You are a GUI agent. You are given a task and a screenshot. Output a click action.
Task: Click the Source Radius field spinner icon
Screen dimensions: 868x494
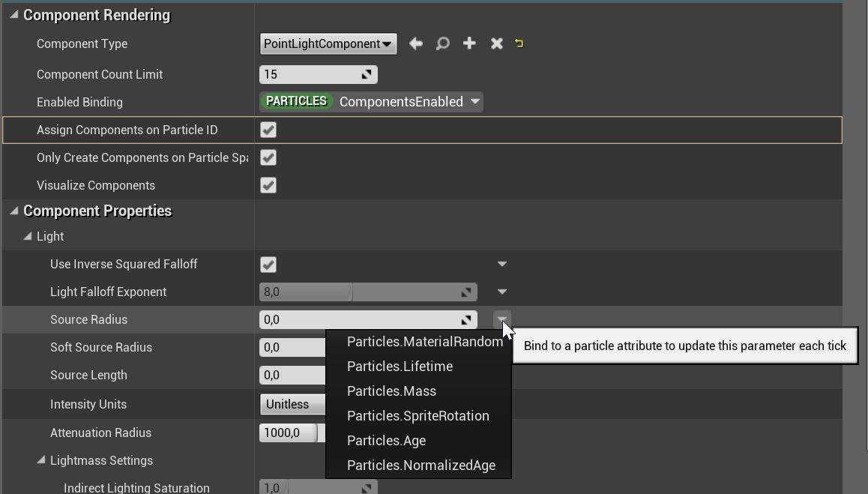466,319
